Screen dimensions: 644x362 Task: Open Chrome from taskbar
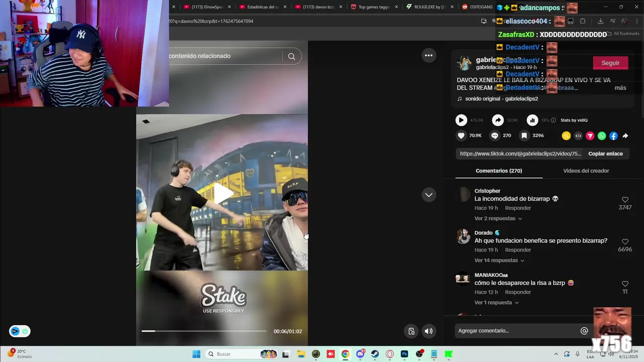pyautogui.click(x=345, y=354)
